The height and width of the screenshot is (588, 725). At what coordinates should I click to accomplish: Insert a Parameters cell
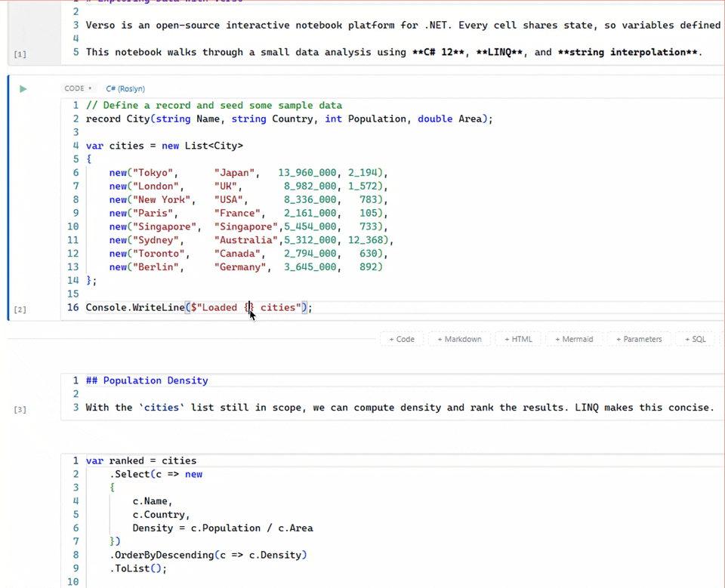coord(639,339)
